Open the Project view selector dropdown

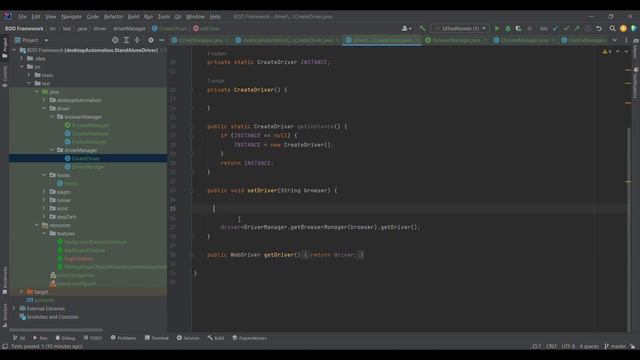31,40
